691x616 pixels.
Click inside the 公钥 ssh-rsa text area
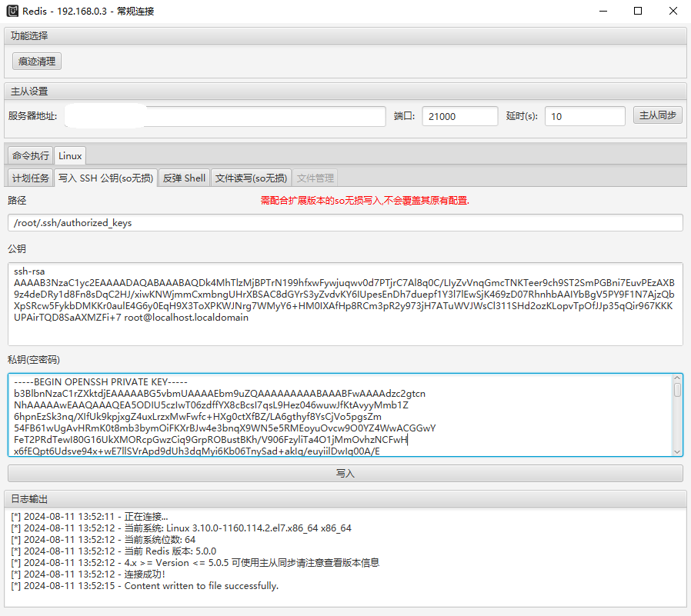click(x=345, y=305)
